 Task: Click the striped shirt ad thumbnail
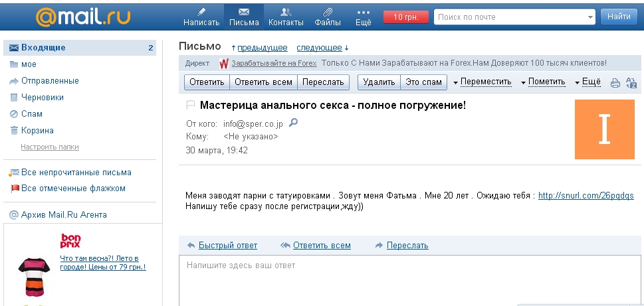coord(34,277)
